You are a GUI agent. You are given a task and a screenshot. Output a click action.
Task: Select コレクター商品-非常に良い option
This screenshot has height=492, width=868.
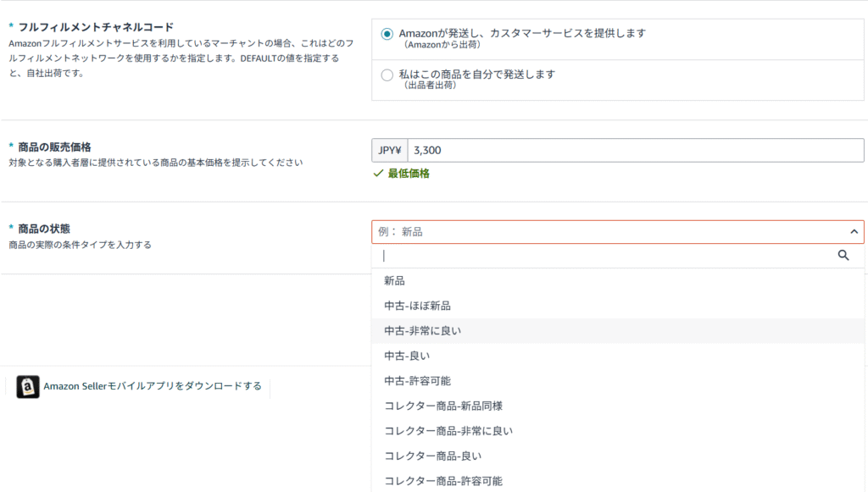coord(448,431)
